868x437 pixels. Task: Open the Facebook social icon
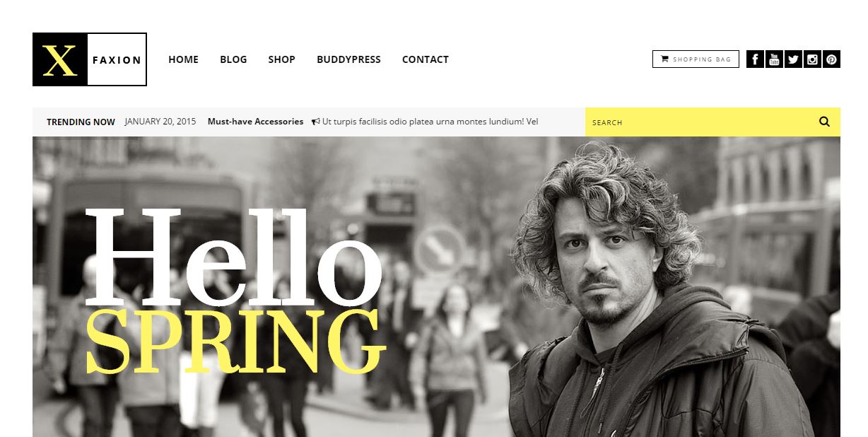coord(755,59)
